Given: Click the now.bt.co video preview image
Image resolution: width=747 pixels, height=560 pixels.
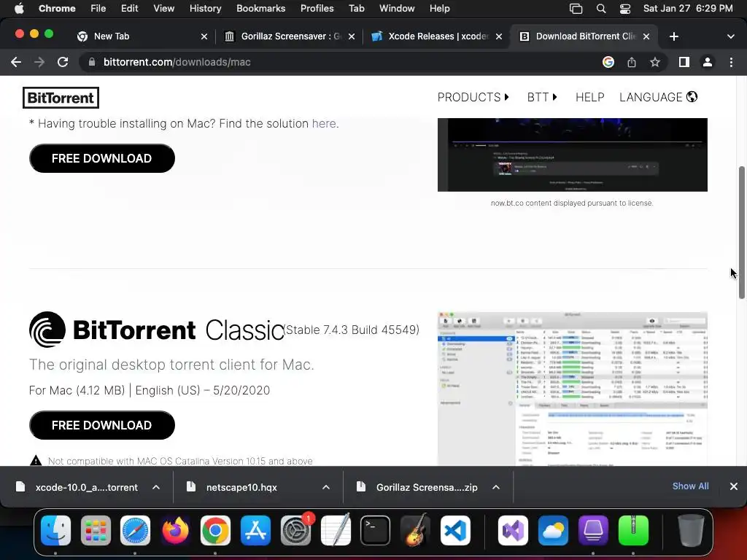Looking at the screenshot, I should point(572,155).
